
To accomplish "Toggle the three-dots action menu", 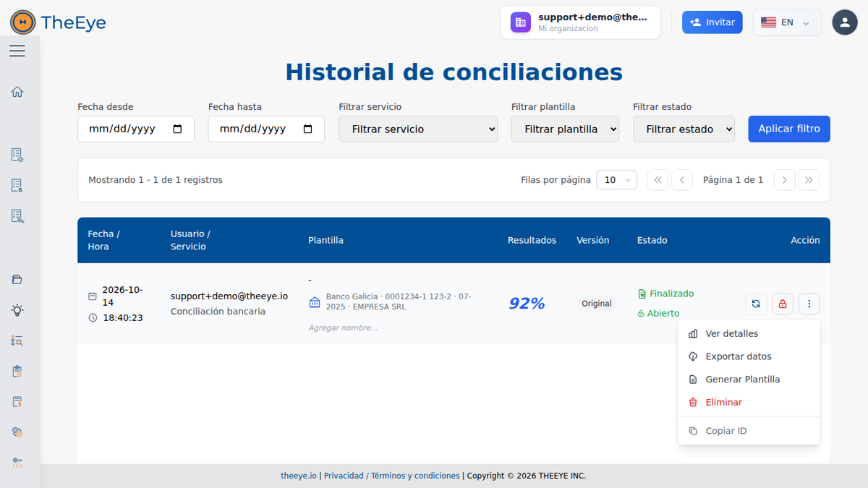I will tap(809, 304).
